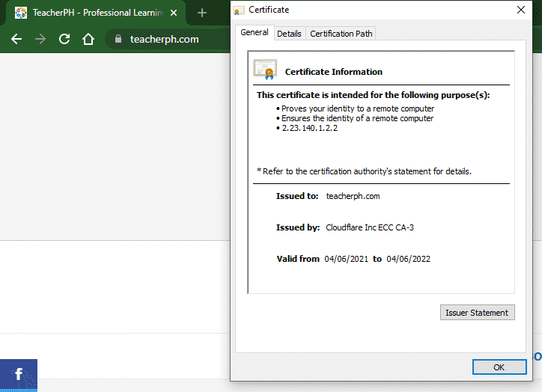Go back using the browser back arrow
The width and height of the screenshot is (542, 392).
pos(16,39)
